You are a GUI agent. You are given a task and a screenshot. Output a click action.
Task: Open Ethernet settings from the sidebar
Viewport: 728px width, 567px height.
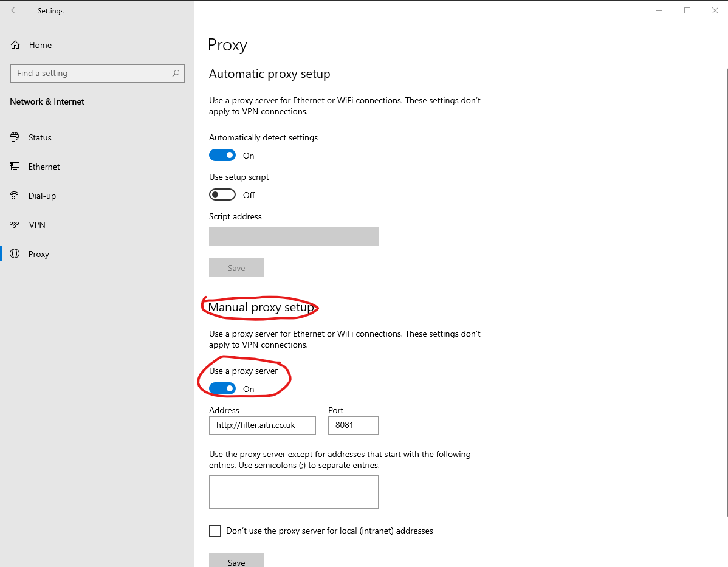point(44,167)
